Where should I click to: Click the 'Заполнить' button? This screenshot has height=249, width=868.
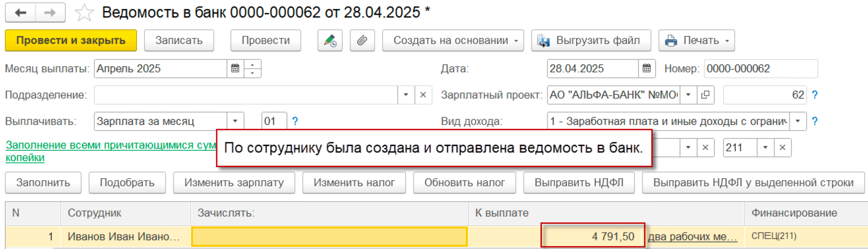(x=43, y=183)
